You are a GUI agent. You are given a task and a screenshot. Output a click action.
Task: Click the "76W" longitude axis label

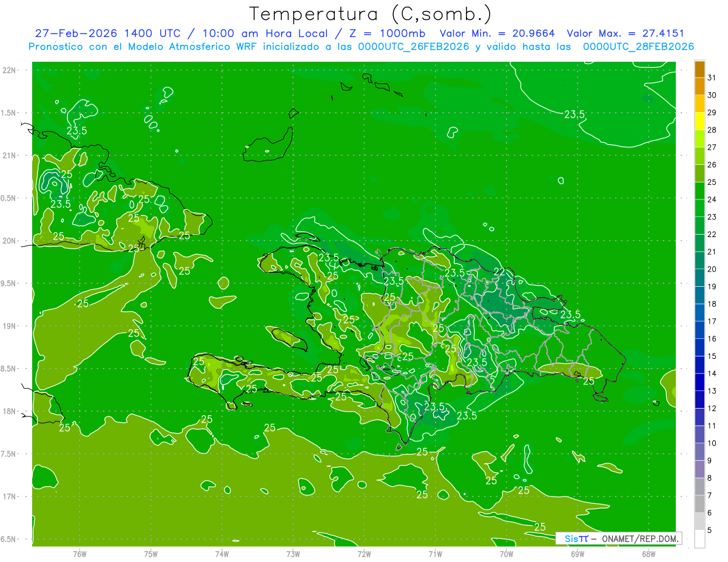click(79, 554)
